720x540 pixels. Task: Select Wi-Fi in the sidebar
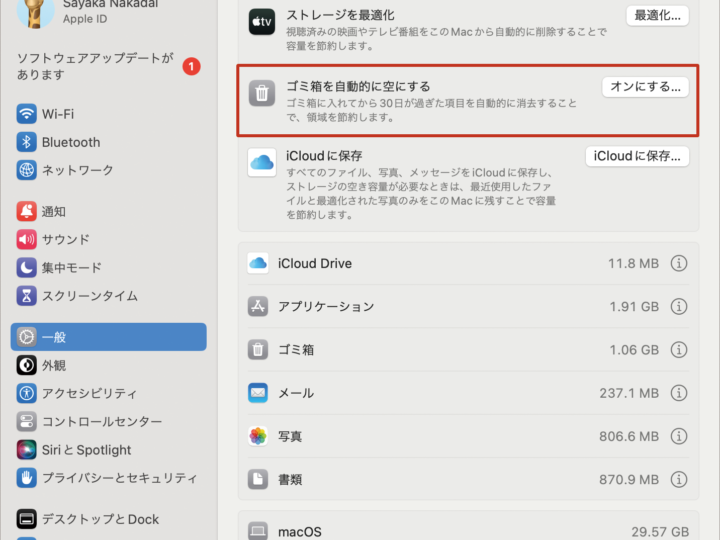click(108, 114)
